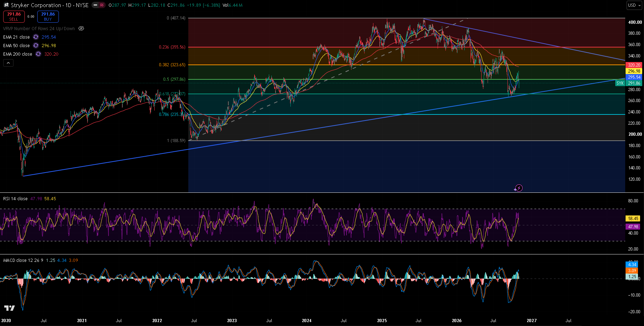This screenshot has width=644, height=326.
Task: Click the purple refresh icon beside EMA 50
Action: 36,45
